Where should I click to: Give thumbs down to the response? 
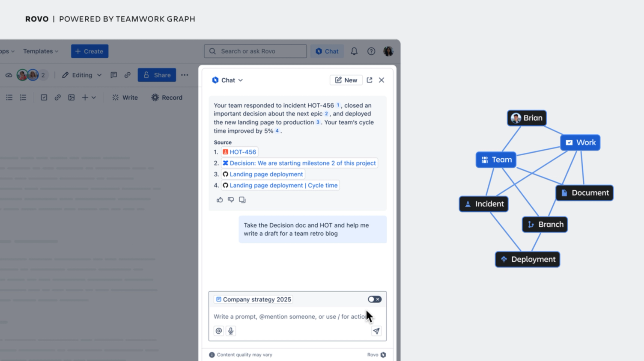[x=231, y=200]
